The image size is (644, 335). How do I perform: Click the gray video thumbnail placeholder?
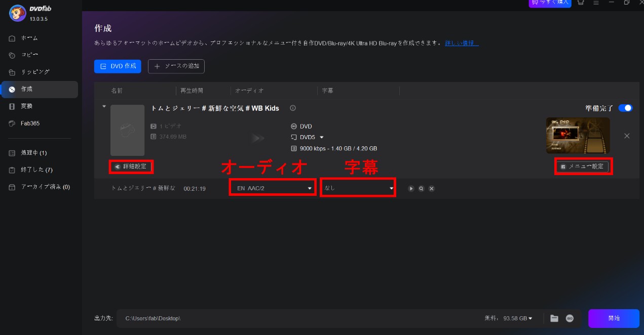[x=127, y=130]
